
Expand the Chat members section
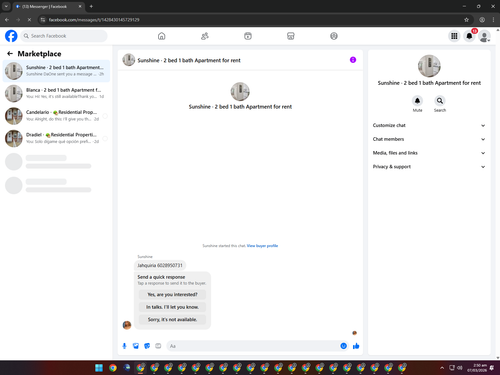(429, 139)
